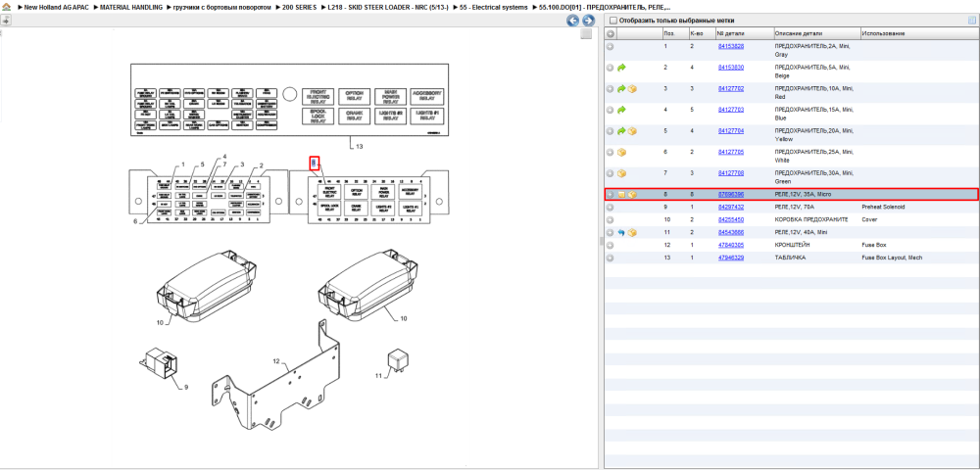Image resolution: width=980 pixels, height=470 pixels.
Task: Select row 'РЕЛЕ,12V, 70A'
Action: (x=791, y=208)
